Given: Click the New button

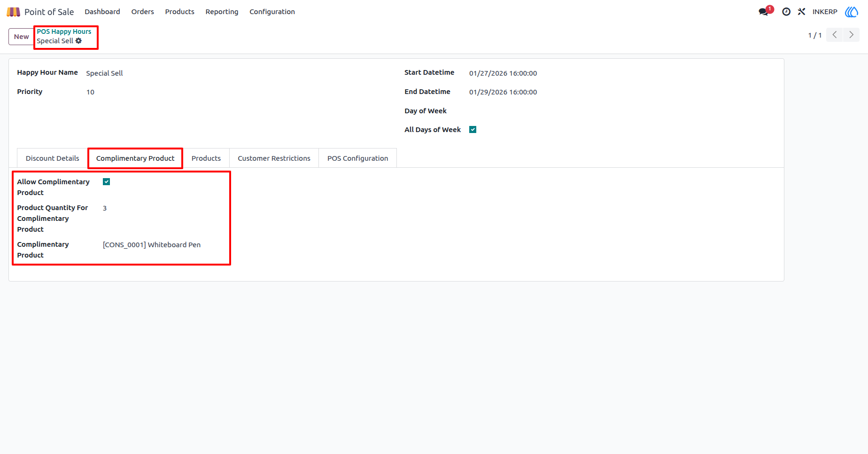Looking at the screenshot, I should tap(21, 37).
